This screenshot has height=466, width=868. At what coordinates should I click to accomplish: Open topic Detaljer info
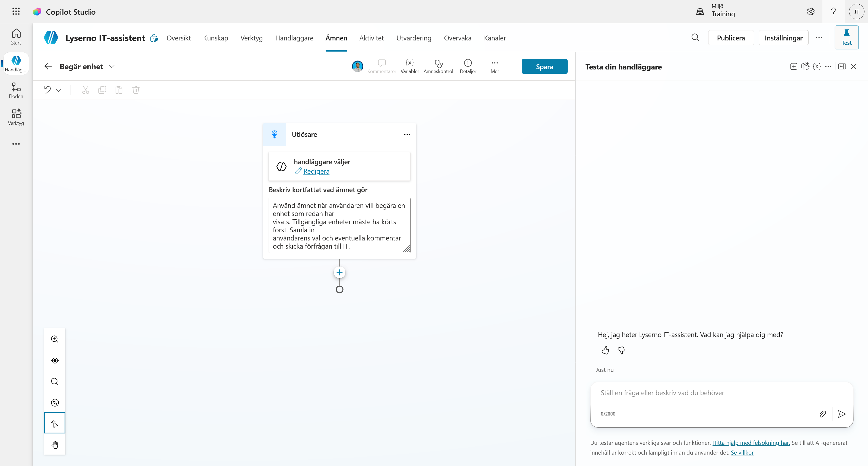pos(468,66)
